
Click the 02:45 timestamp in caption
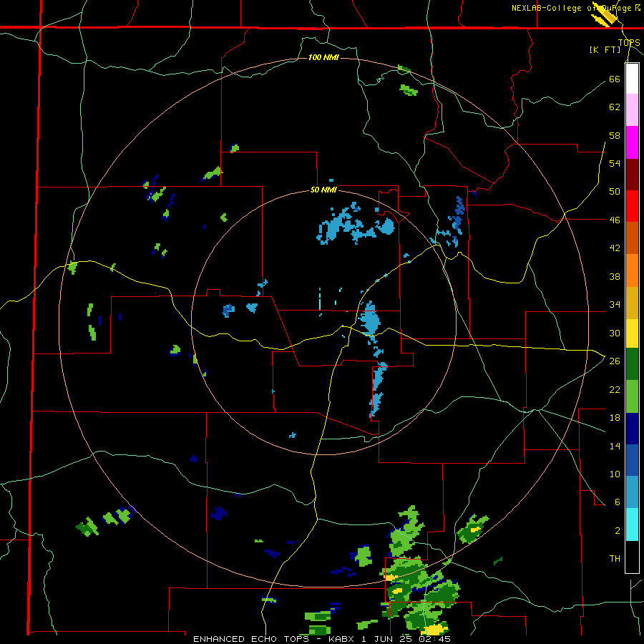click(434, 639)
